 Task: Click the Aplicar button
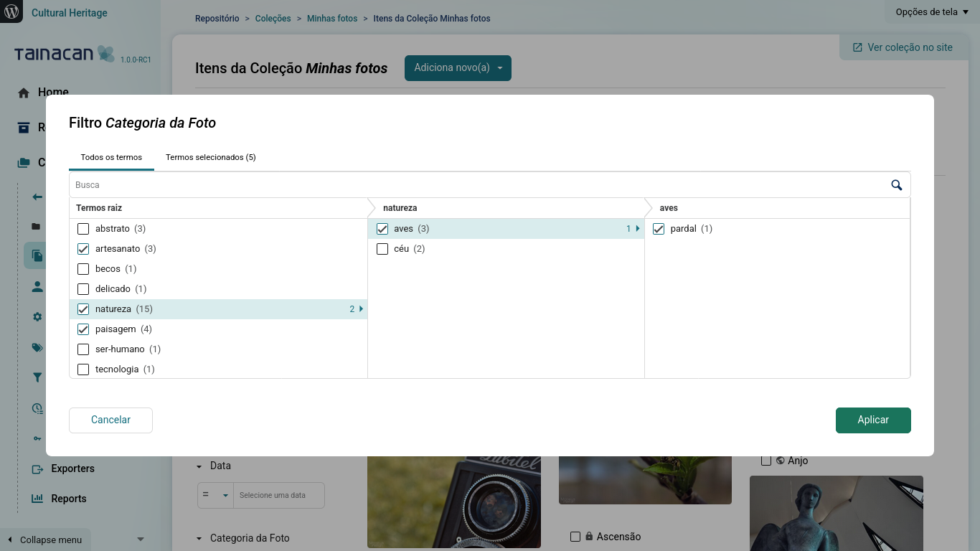[x=873, y=420]
